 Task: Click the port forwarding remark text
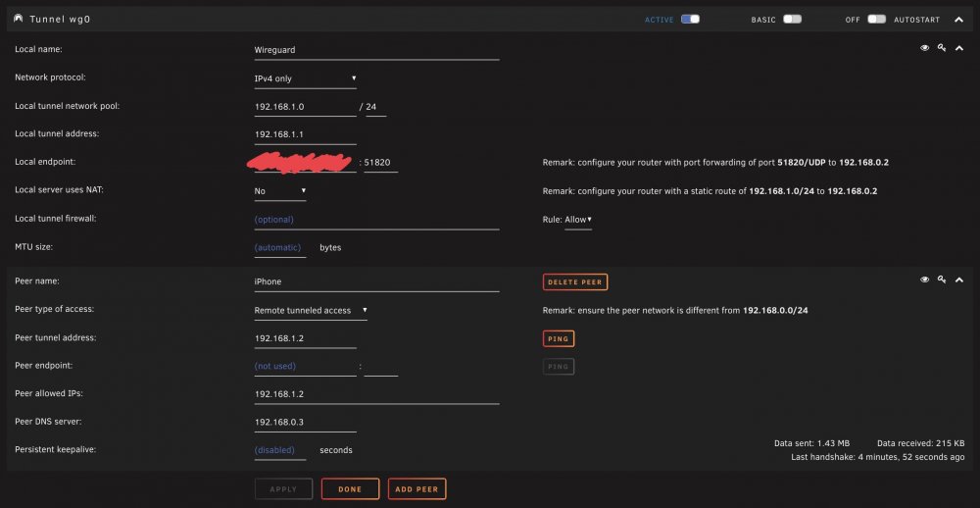tap(715, 163)
